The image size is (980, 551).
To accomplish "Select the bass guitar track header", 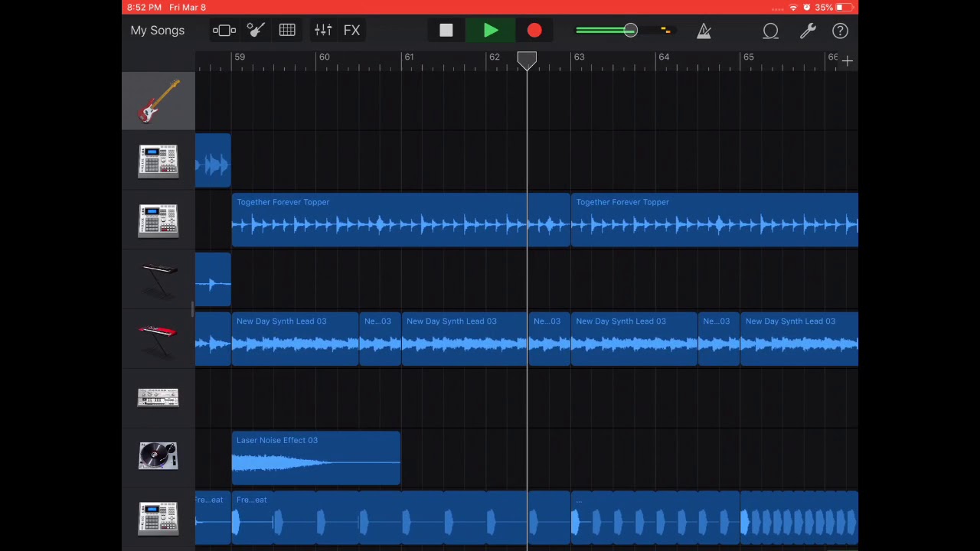I will (x=158, y=101).
